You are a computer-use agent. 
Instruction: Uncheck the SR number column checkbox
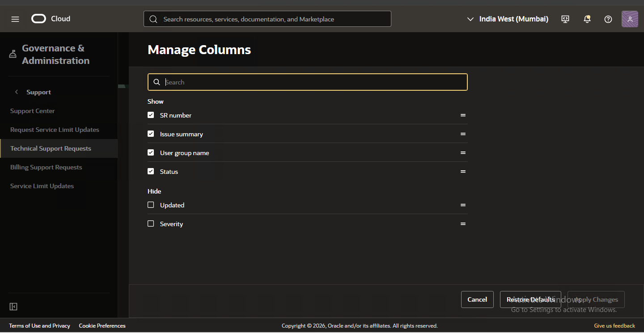(x=151, y=115)
